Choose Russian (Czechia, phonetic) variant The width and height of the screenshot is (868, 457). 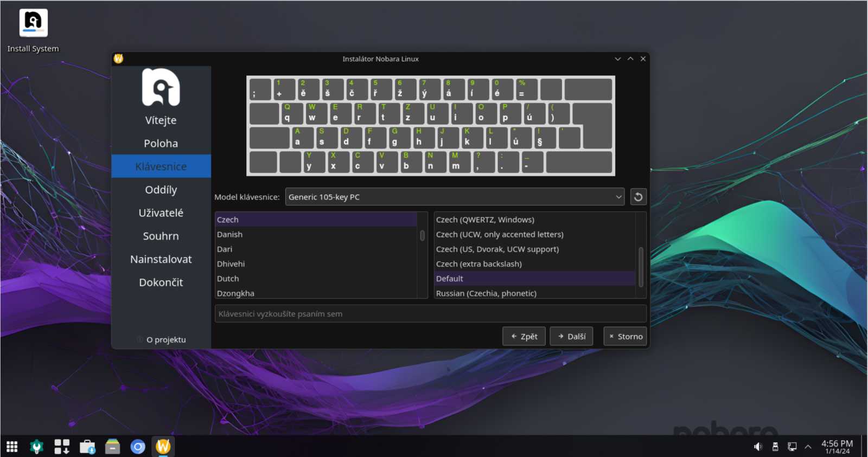(x=535, y=293)
